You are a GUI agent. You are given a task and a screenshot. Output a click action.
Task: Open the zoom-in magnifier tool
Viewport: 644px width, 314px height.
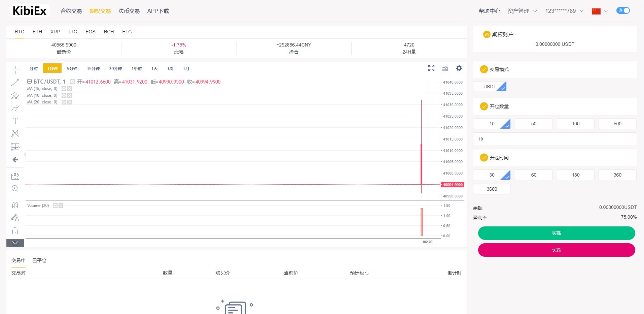[15, 188]
